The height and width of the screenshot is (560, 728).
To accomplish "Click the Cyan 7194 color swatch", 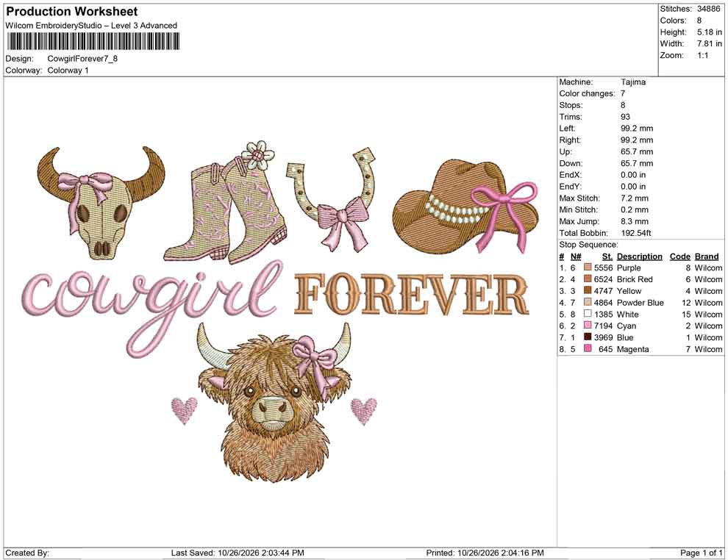I will (x=588, y=326).
